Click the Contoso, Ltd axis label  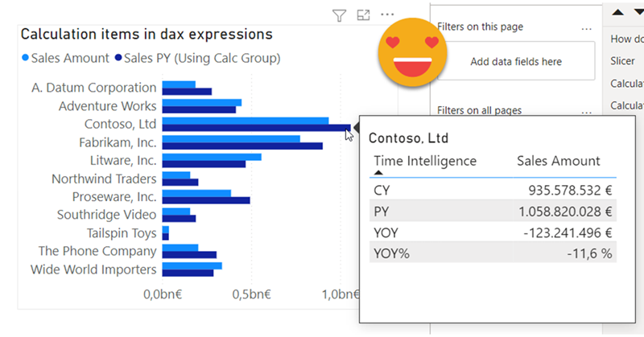(x=120, y=124)
